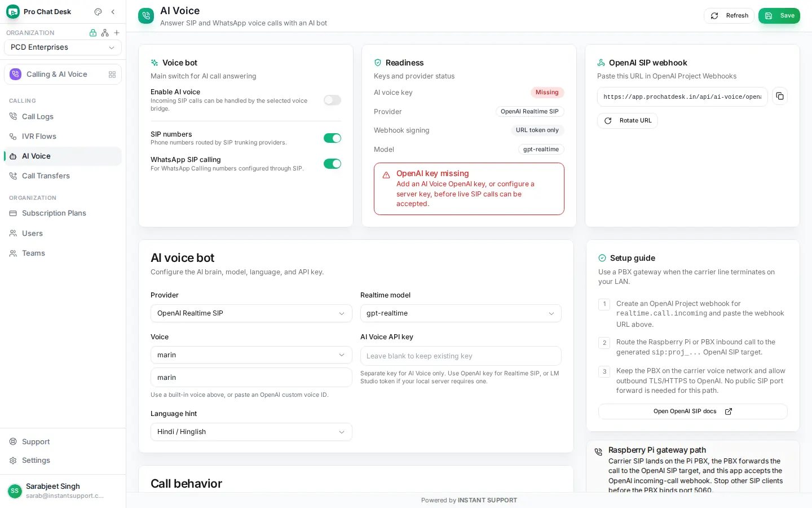Click the Pro Chat Desk logo
This screenshot has width=812, height=508.
(12, 12)
